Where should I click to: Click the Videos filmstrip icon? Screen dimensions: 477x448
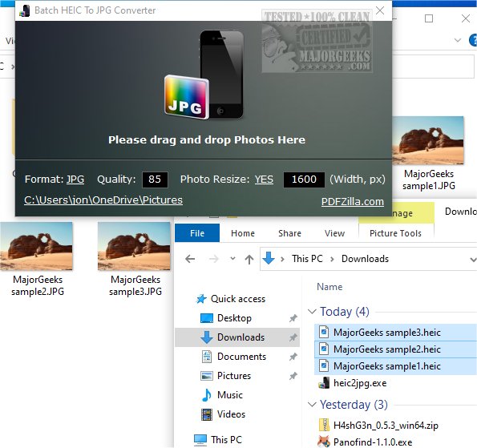coord(207,414)
